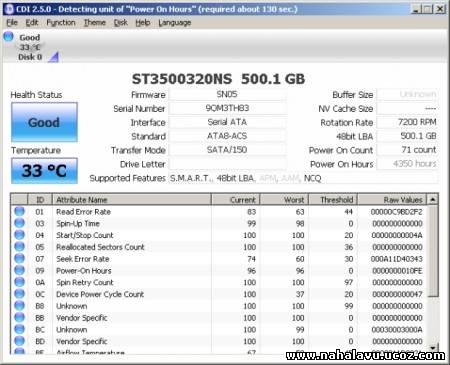Click the blue triangle marker under Disk 0
The image size is (450, 365).
pyautogui.click(x=53, y=57)
